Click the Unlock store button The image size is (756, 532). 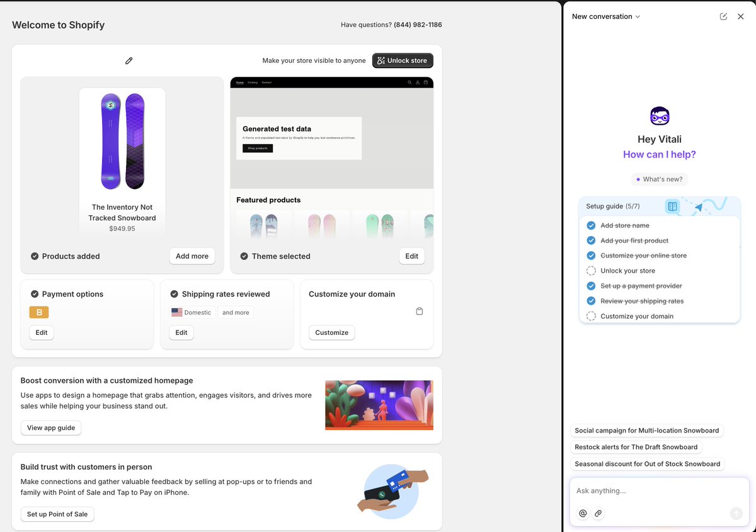tap(403, 60)
